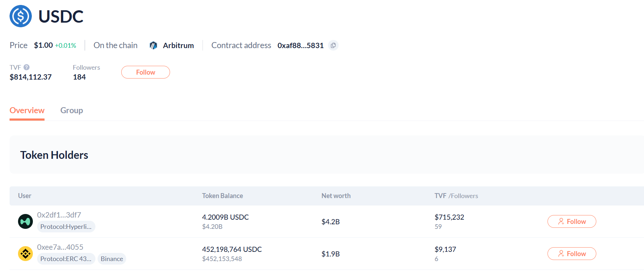The width and height of the screenshot is (644, 272).
Task: Follow the USDC token
Action: 145,72
